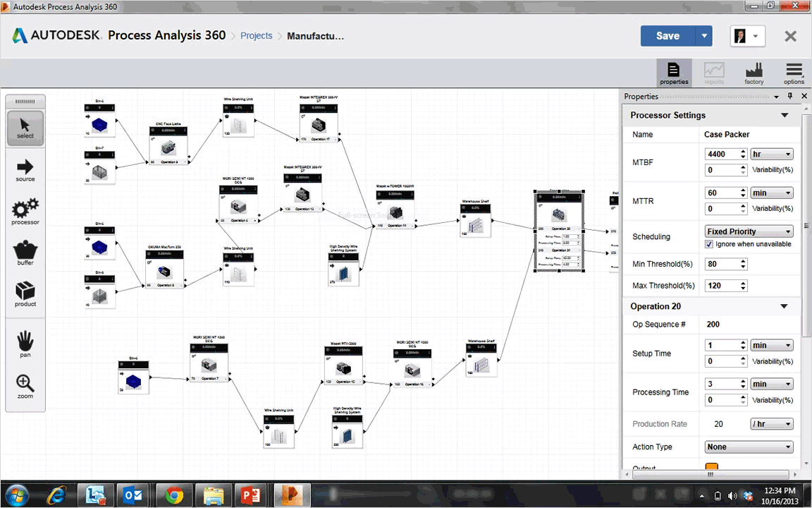The width and height of the screenshot is (812, 508).
Task: Edit the Case Packer name field
Action: click(749, 134)
